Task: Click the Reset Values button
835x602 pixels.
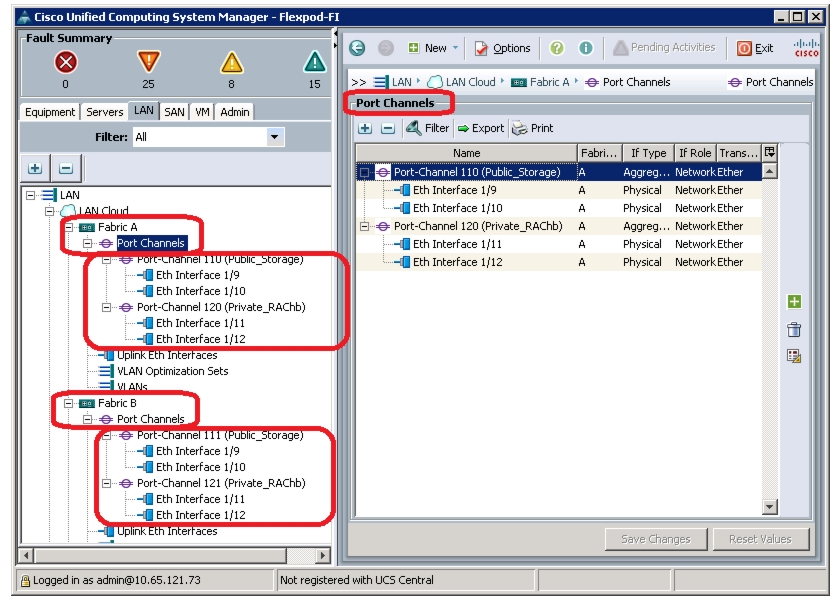Action: tap(760, 539)
